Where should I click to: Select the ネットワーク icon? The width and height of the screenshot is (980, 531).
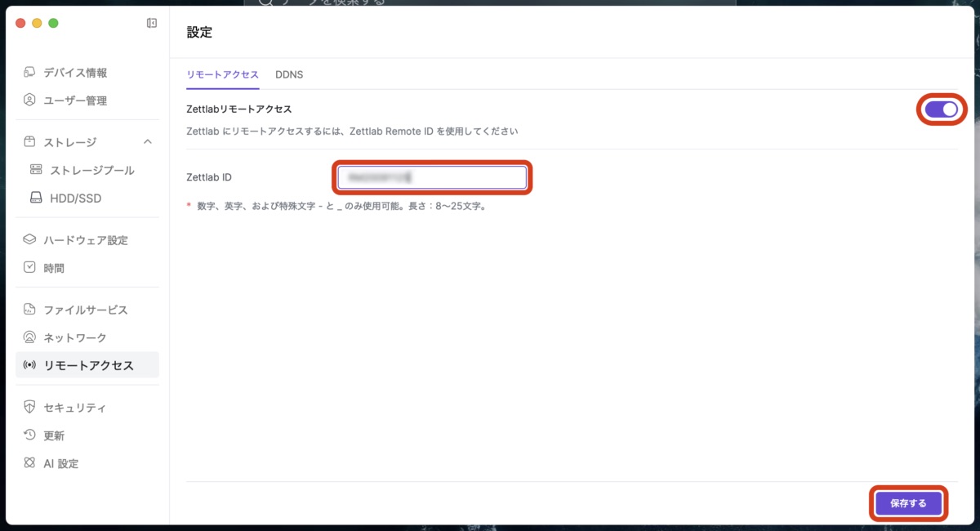coord(28,337)
